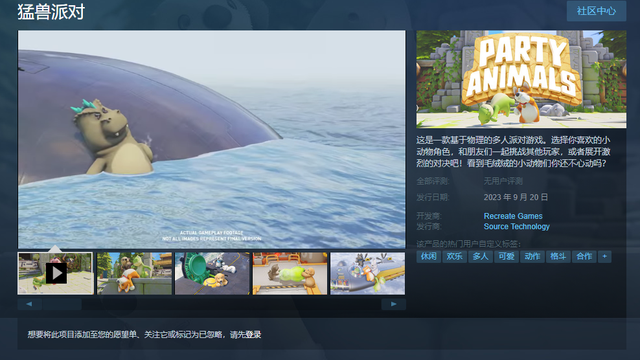This screenshot has height=360, width=640.
Task: Select the 合作 tag
Action: 584,256
